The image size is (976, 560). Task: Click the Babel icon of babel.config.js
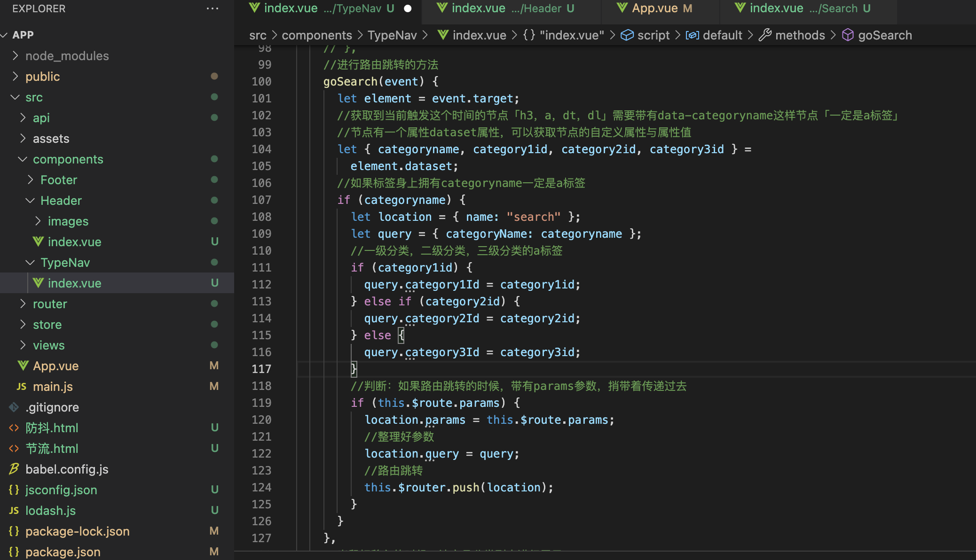[14, 469]
